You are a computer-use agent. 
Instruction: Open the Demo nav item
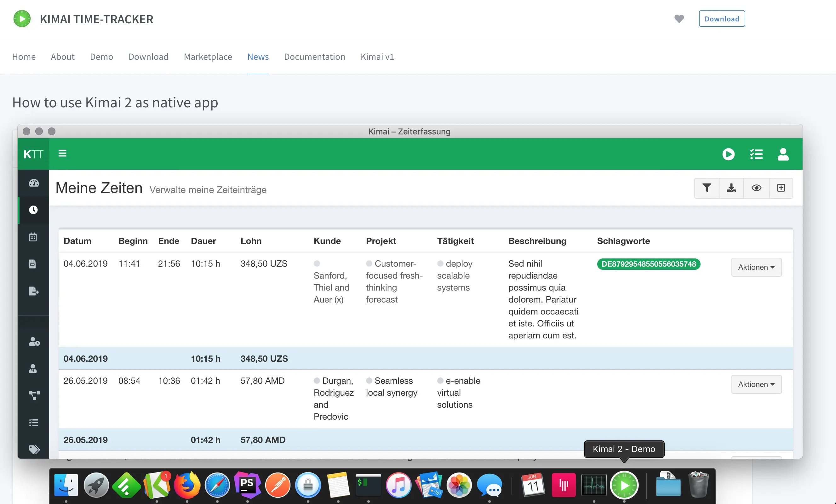pos(101,56)
